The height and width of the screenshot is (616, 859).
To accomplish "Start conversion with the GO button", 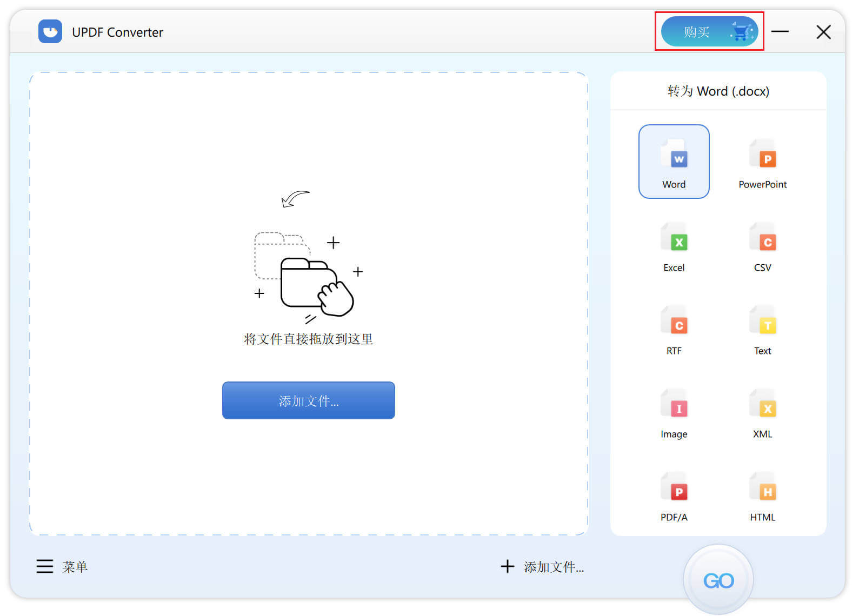I will pos(718,580).
